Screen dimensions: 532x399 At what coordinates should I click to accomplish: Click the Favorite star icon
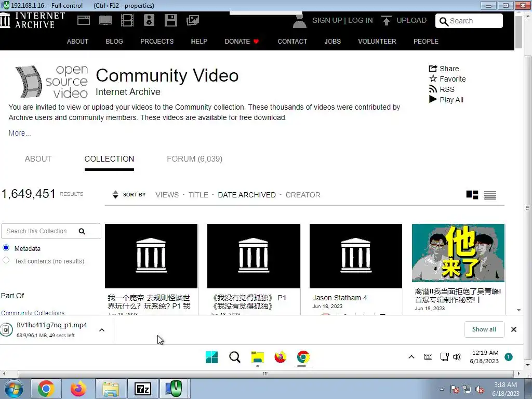coord(433,79)
